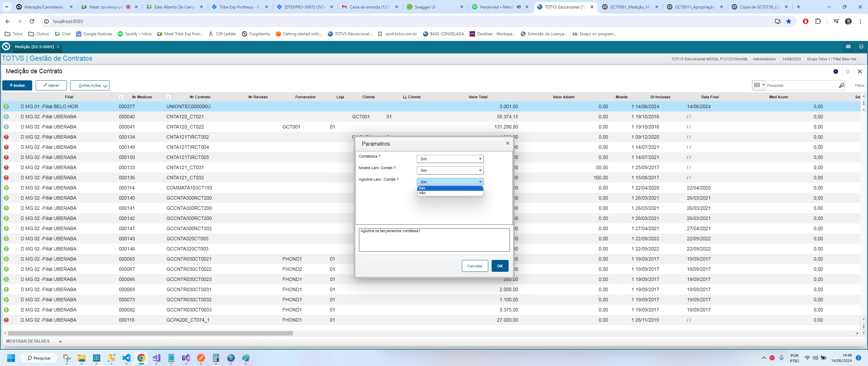The height and width of the screenshot is (366, 868).
Task: Expand the Outras Ações menu
Action: [x=90, y=85]
